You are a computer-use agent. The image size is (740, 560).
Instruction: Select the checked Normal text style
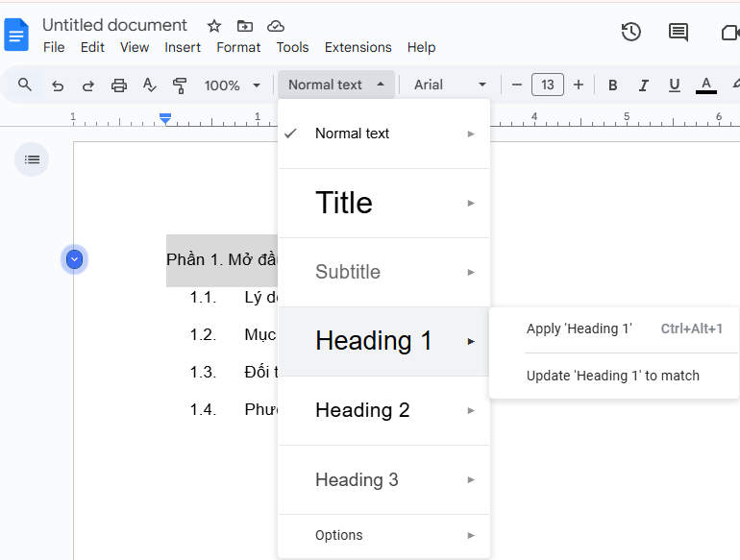coord(383,134)
